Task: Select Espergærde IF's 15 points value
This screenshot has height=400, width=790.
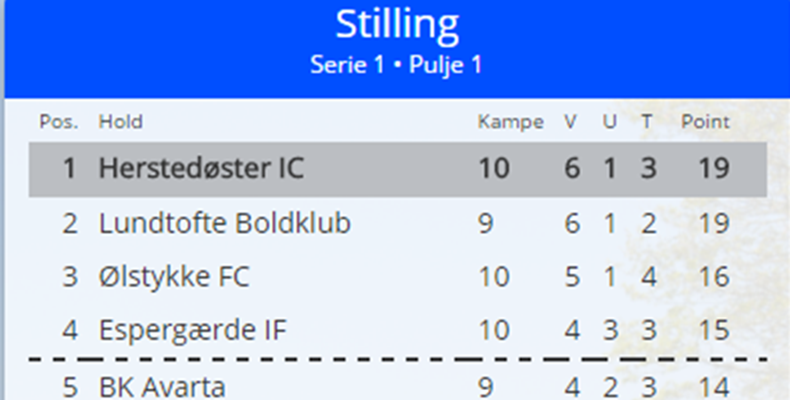Action: pos(714,330)
